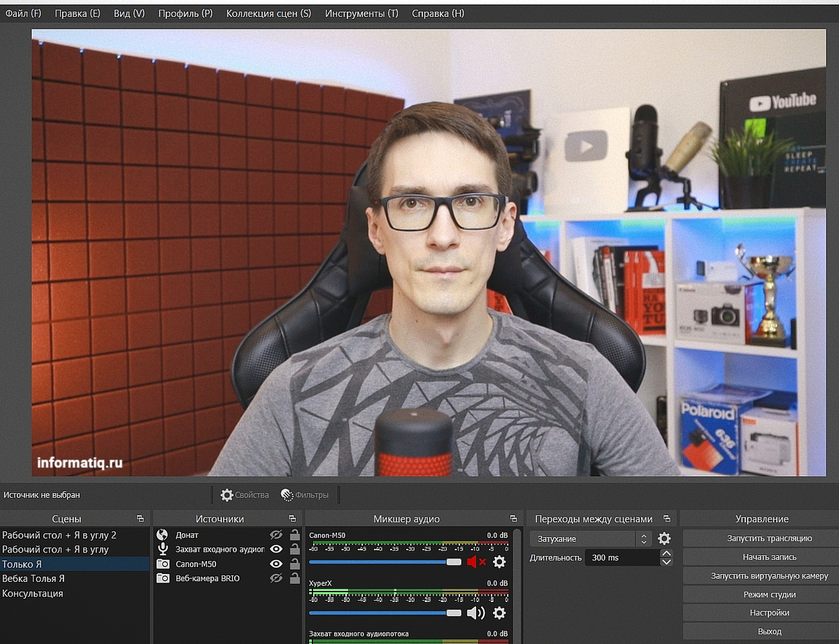839x644 pixels.
Task: Select scene Только Я
Action: [x=75, y=564]
